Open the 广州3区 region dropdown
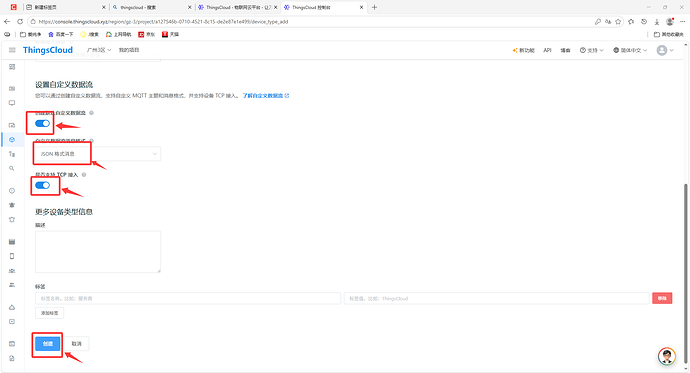Screen dimensions: 690x373 point(99,50)
